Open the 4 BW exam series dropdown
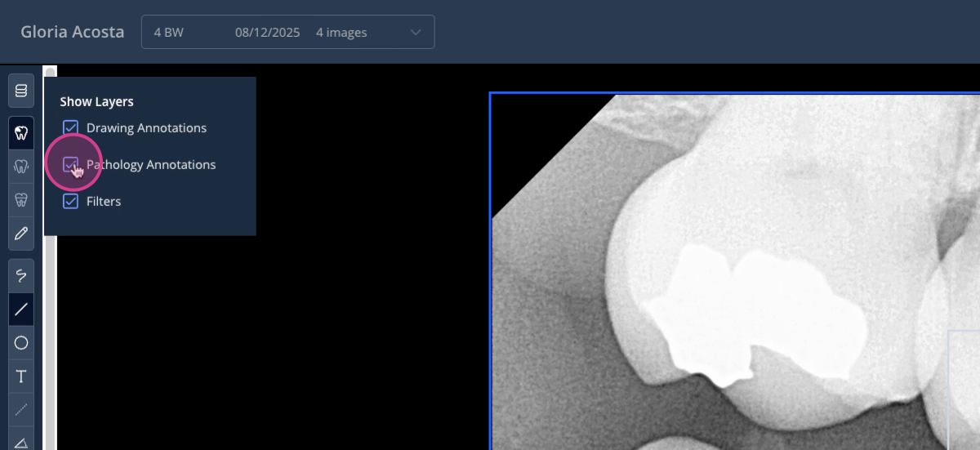Viewport: 980px width, 450px height. point(287,33)
